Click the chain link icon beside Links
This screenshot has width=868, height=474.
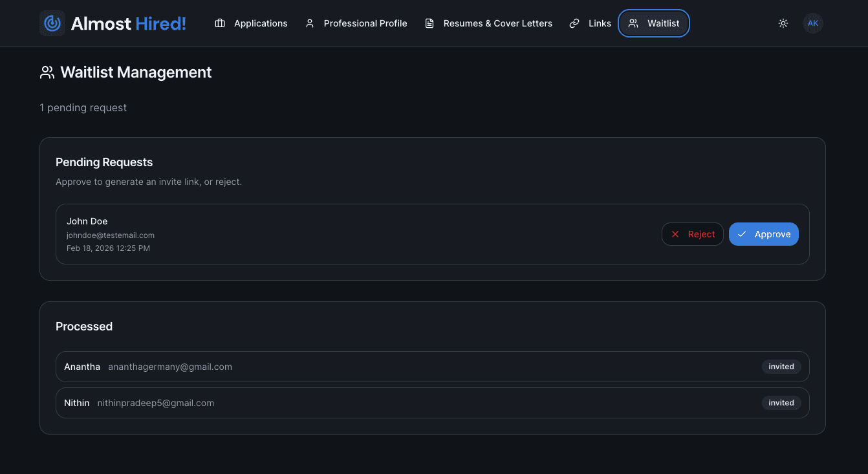click(x=574, y=23)
